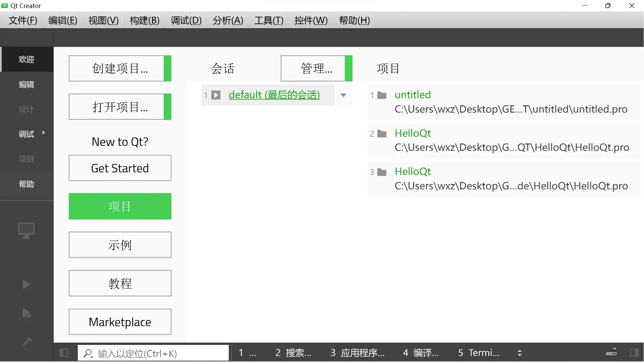Click the session play icon
This screenshot has height=362, width=644.
coord(216,95)
